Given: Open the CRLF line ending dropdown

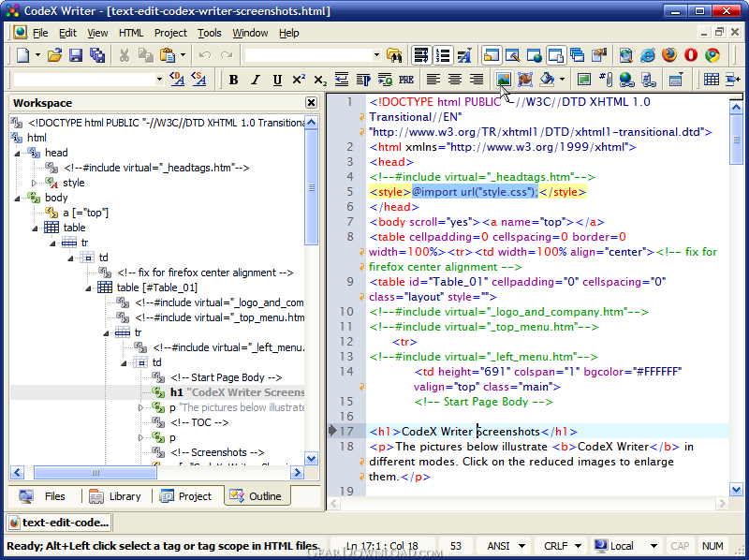Looking at the screenshot, I should (578, 546).
